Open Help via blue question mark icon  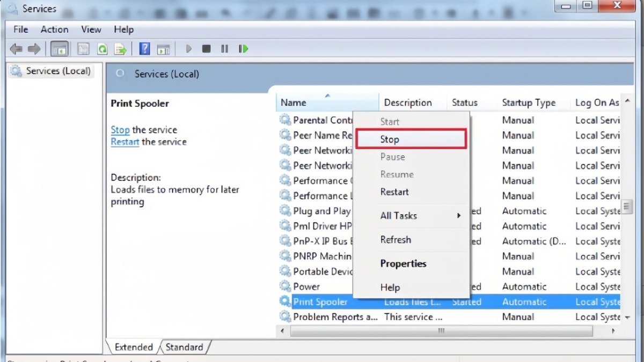pyautogui.click(x=144, y=49)
